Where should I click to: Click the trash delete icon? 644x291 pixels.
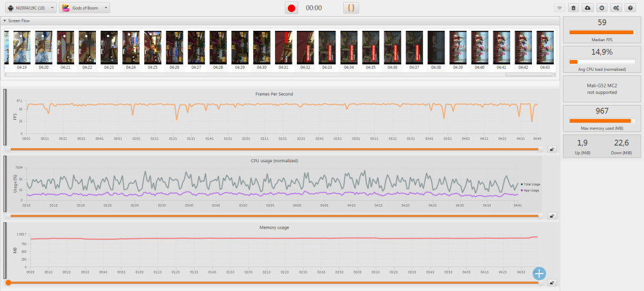click(x=574, y=8)
